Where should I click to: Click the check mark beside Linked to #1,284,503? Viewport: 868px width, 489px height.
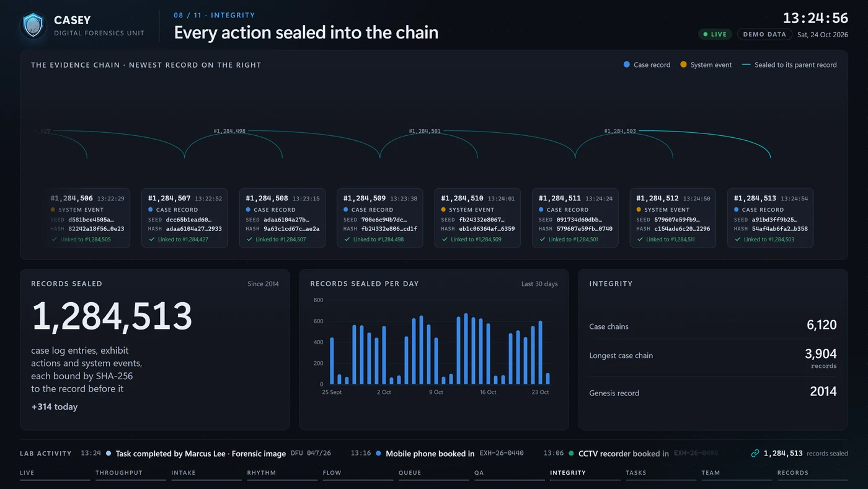click(737, 239)
